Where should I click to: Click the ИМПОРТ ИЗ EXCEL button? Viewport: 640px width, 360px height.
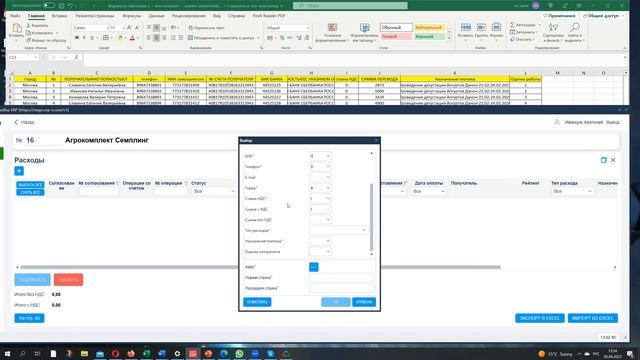pyautogui.click(x=593, y=318)
